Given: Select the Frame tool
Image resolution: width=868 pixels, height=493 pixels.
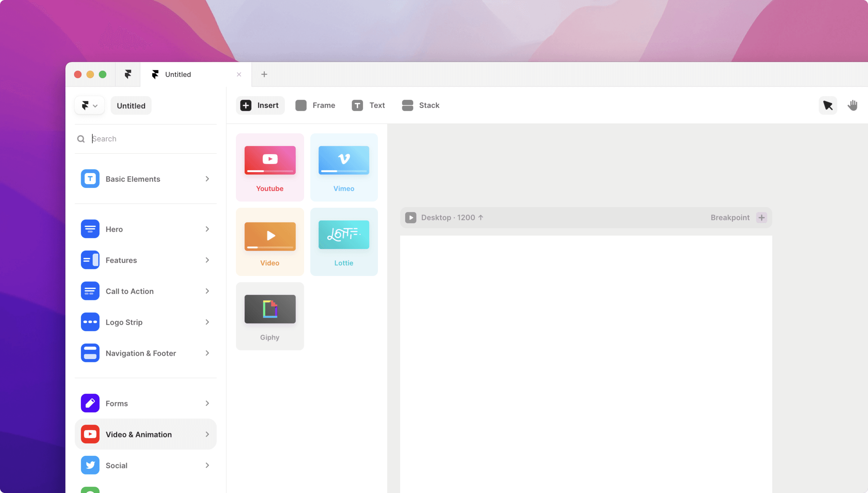Looking at the screenshot, I should coord(315,105).
